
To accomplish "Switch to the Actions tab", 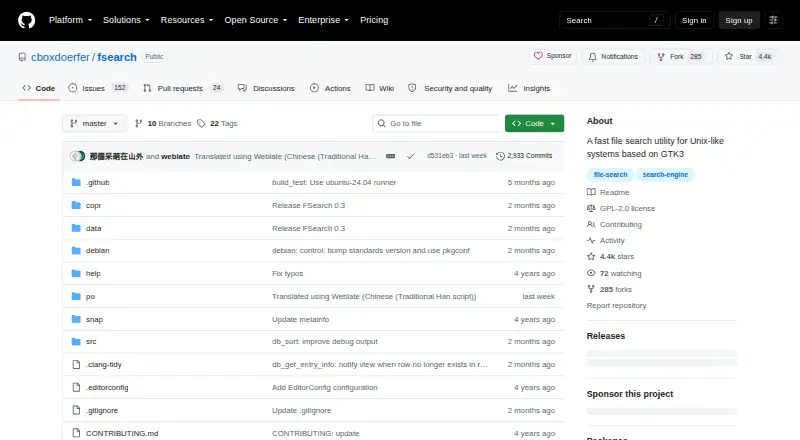I will coord(330,88).
